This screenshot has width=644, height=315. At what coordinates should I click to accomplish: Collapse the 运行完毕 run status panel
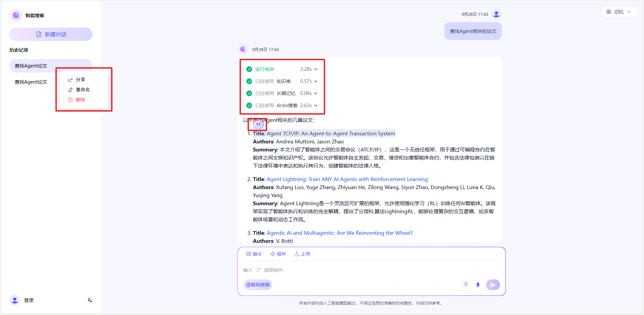316,69
